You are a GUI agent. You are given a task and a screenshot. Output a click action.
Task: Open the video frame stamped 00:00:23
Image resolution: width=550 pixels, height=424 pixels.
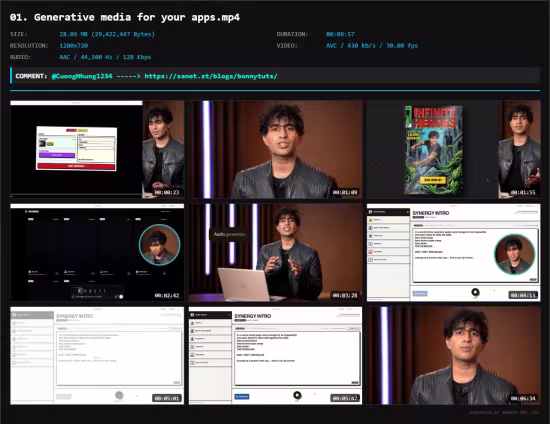click(x=97, y=149)
